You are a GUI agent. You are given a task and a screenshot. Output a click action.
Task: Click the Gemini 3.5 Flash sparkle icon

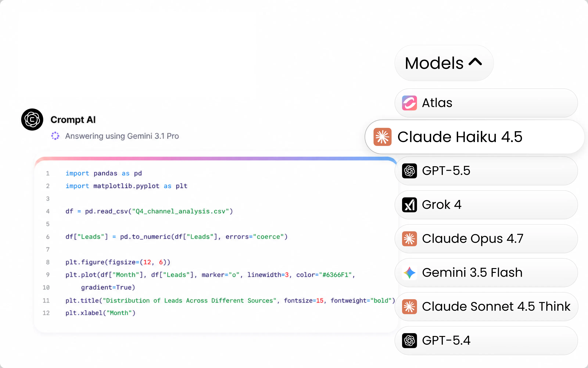click(409, 273)
